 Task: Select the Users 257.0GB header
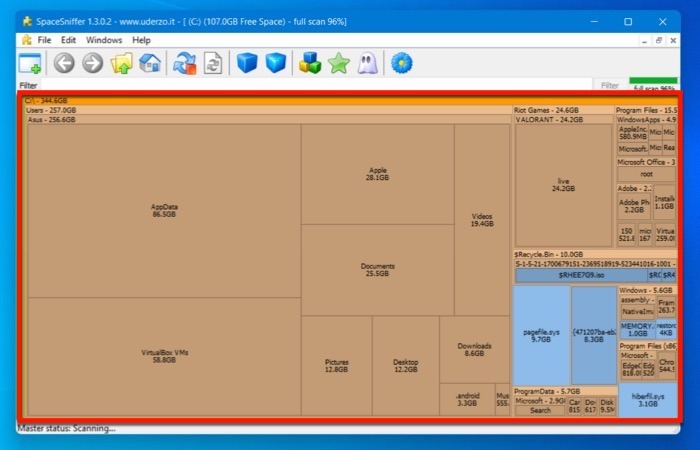click(268, 110)
